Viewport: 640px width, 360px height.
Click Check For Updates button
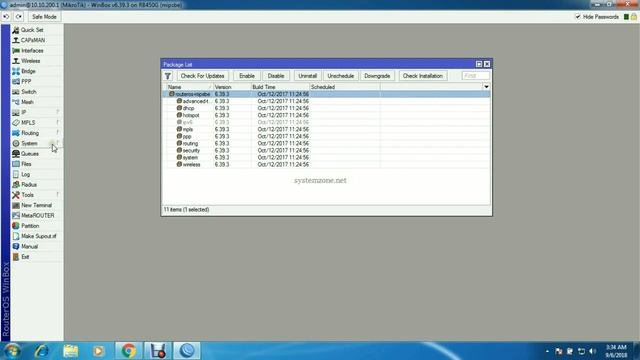(202, 76)
